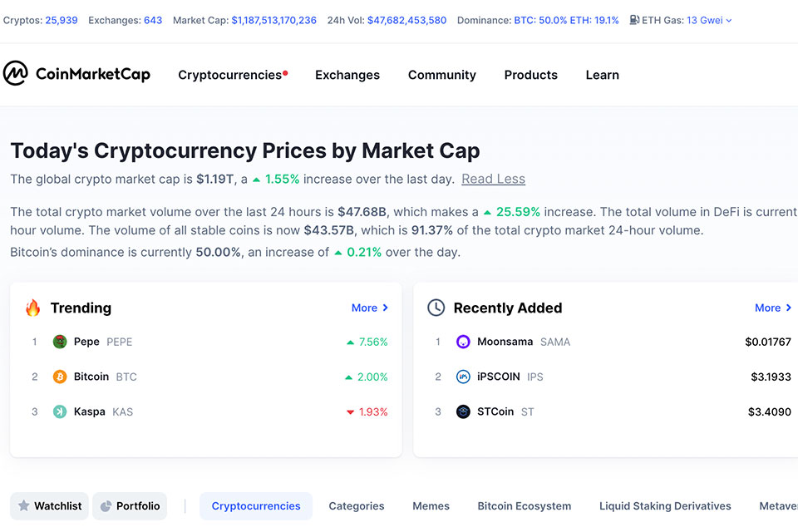Open the Liquid Staking Derivatives tab
The width and height of the screenshot is (798, 532).
(665, 506)
